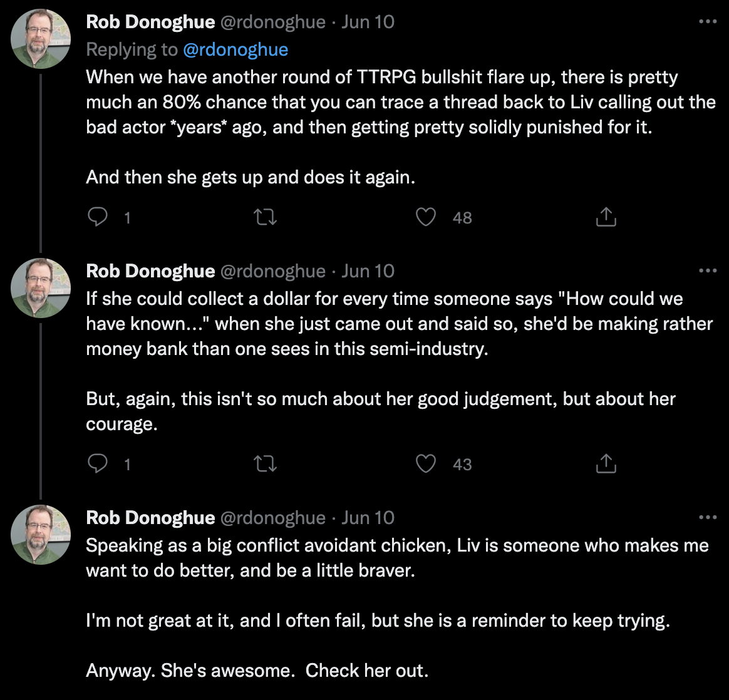Screen dimensions: 729x700
Task: Open the @rdonoghue reply mention link
Action: 235,49
